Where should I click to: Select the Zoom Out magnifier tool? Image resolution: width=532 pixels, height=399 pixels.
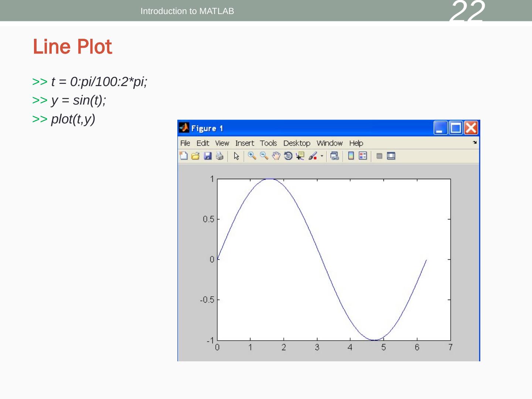(x=264, y=156)
